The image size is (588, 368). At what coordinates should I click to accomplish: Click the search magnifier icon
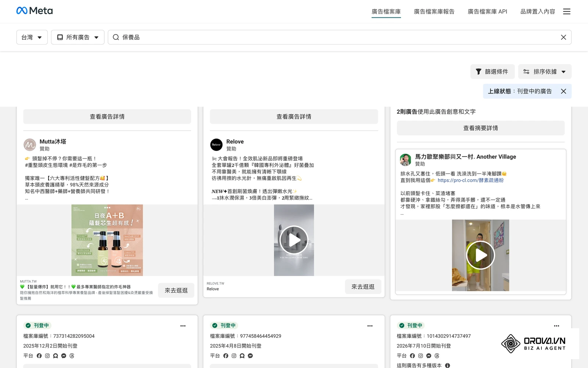(x=116, y=37)
